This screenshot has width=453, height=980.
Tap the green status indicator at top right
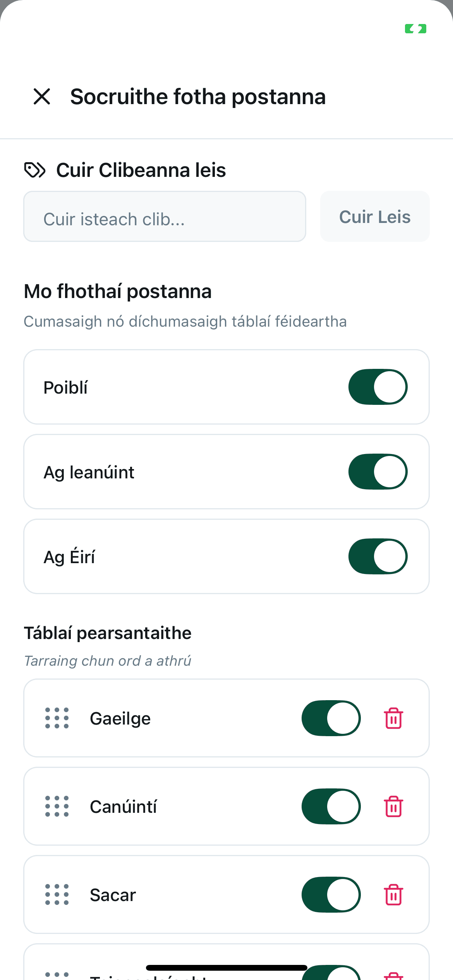click(415, 29)
